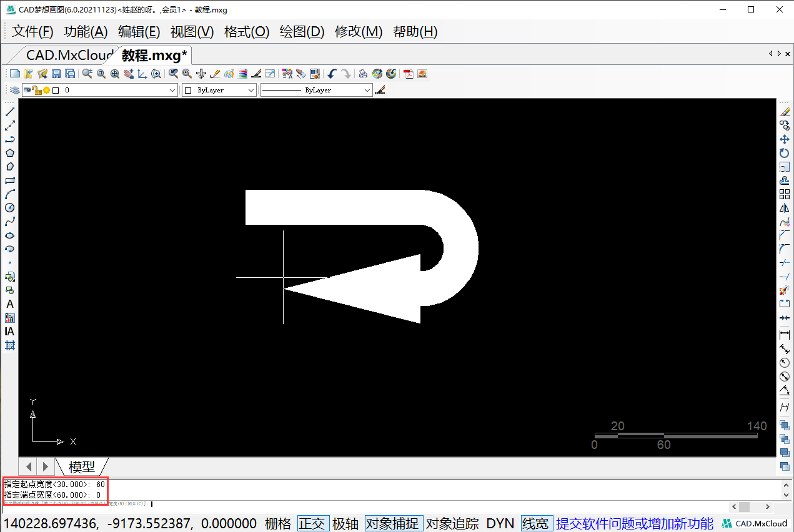
Task: Open the 帮助(H) menu
Action: [x=415, y=32]
